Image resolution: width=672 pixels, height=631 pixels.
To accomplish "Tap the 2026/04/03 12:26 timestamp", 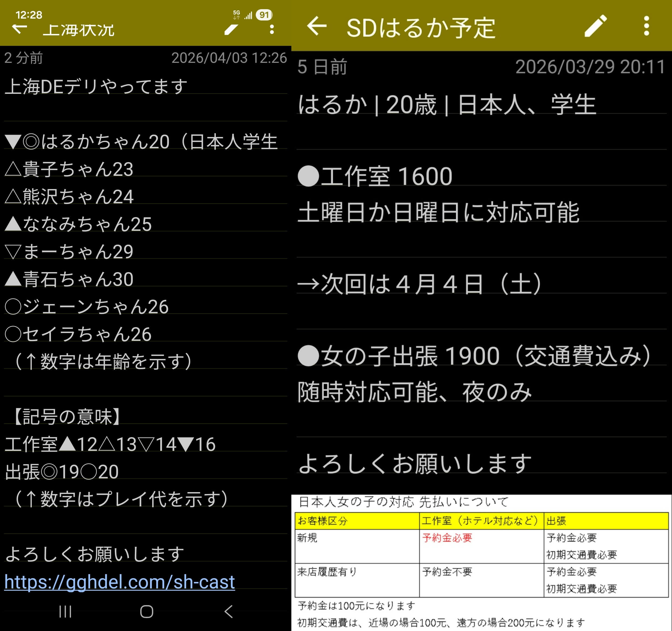I will point(229,58).
